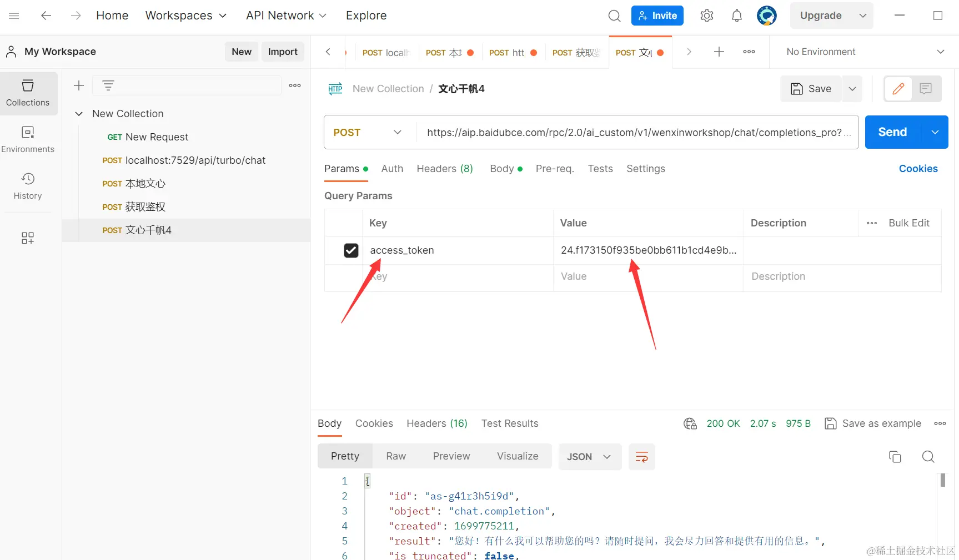Go back with the left arrow
This screenshot has height=560, width=959.
[x=46, y=16]
